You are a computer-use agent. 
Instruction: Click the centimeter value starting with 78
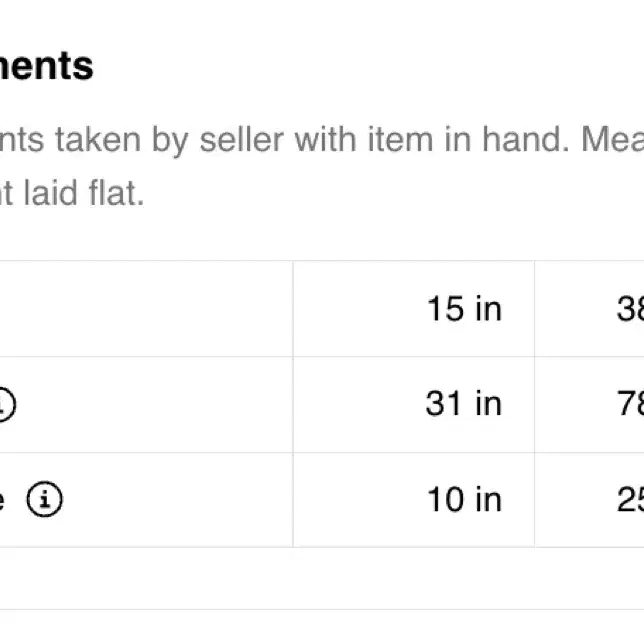pyautogui.click(x=630, y=404)
